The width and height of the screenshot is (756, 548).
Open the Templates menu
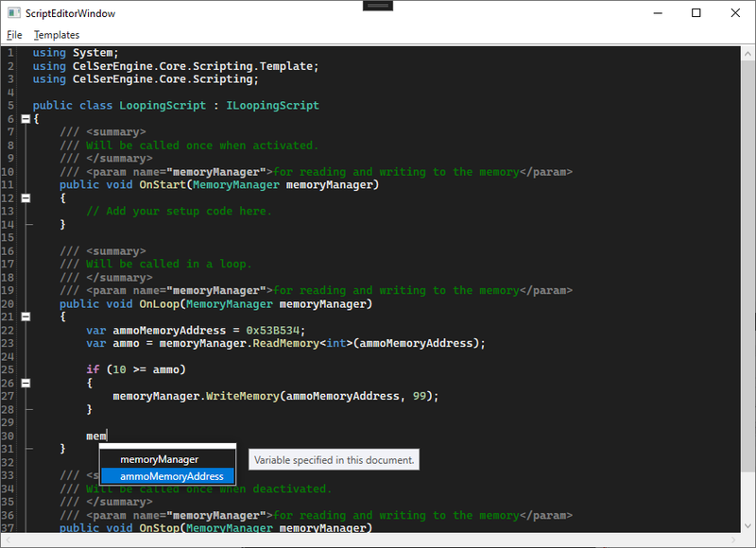pos(57,35)
